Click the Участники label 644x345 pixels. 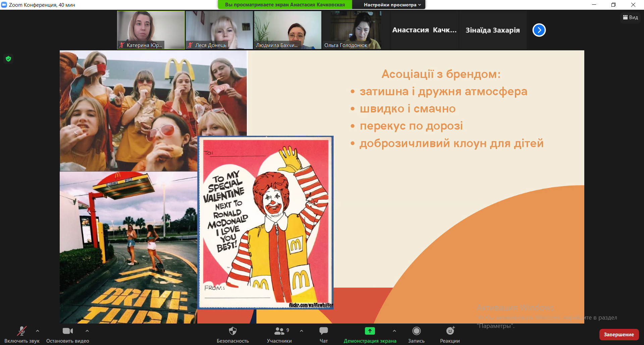click(x=279, y=341)
